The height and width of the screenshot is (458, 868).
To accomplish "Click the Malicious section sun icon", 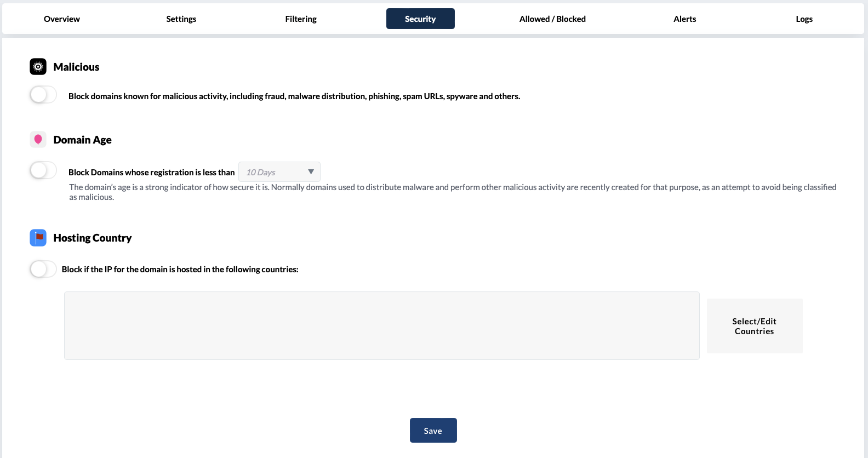I will pyautogui.click(x=38, y=67).
